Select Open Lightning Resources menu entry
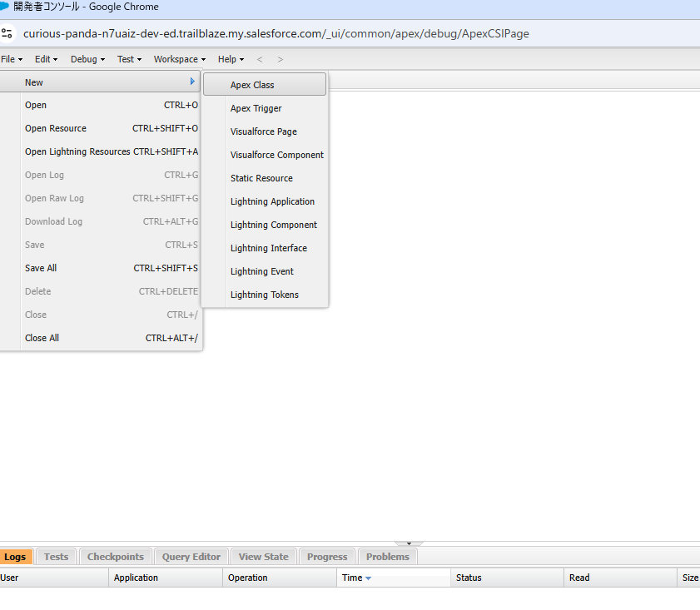 point(100,151)
